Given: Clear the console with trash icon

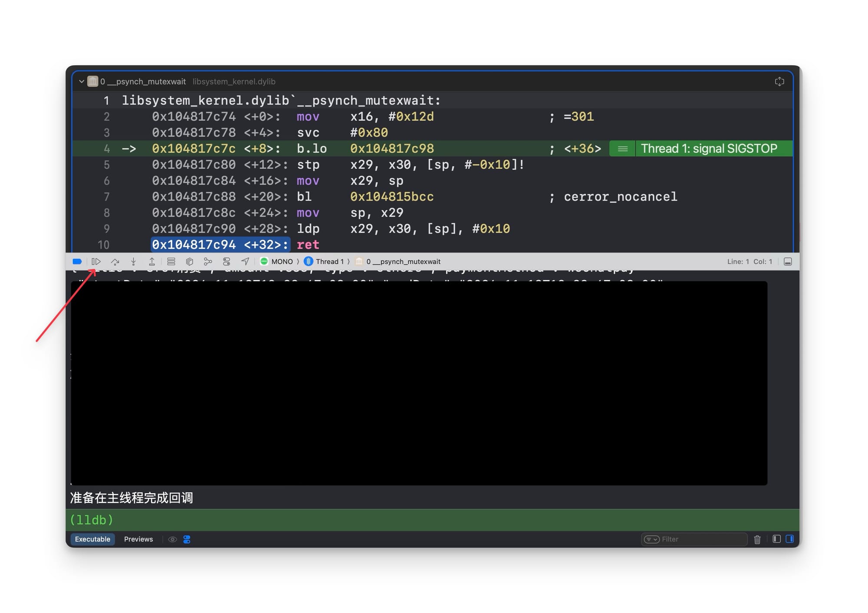Looking at the screenshot, I should coord(757,539).
